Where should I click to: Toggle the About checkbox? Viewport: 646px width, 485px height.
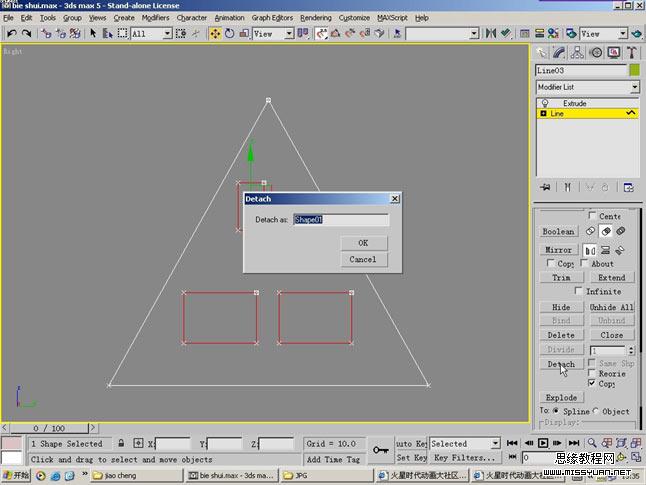point(584,262)
